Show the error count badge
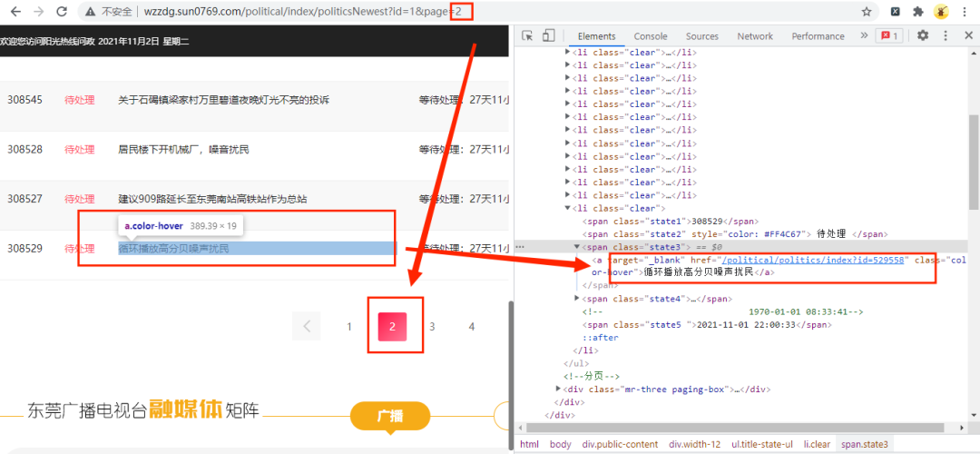 click(888, 35)
